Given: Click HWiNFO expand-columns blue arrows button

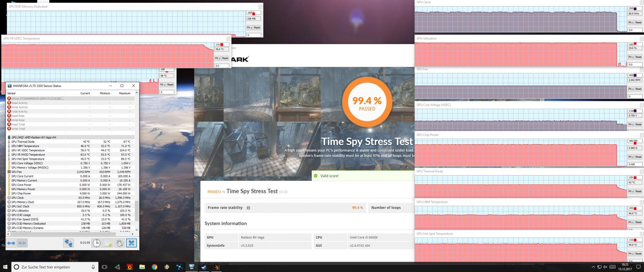Looking at the screenshot, I should (11, 243).
